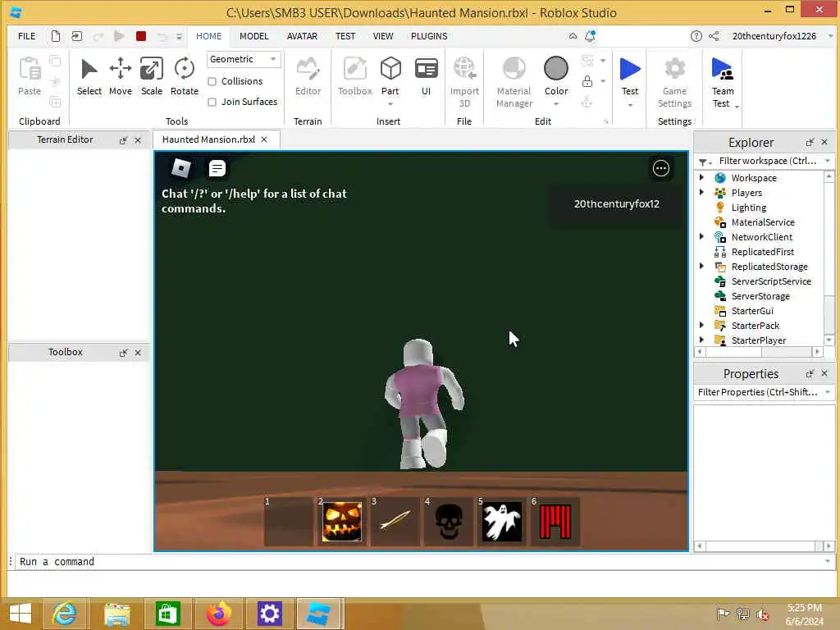Open Game Settings
The height and width of the screenshot is (630, 840).
(x=674, y=81)
